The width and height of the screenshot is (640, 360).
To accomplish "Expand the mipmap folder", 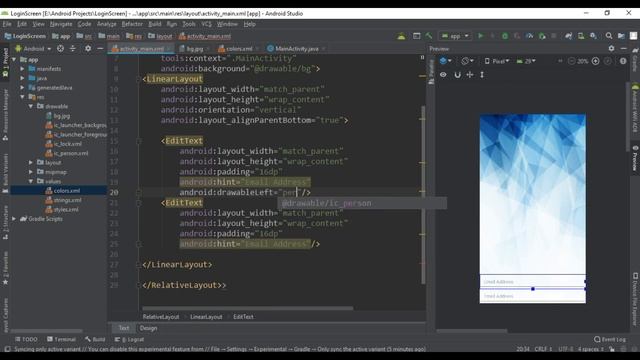I will tap(31, 172).
